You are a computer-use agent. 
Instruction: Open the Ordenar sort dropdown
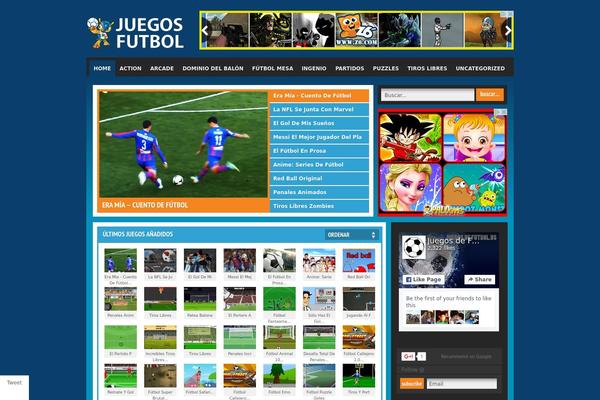coord(351,235)
